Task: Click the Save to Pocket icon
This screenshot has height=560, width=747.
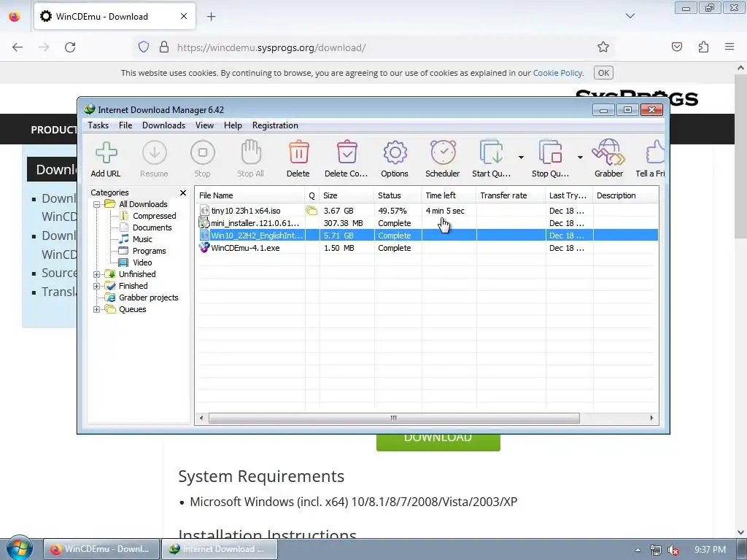Action: pyautogui.click(x=677, y=47)
